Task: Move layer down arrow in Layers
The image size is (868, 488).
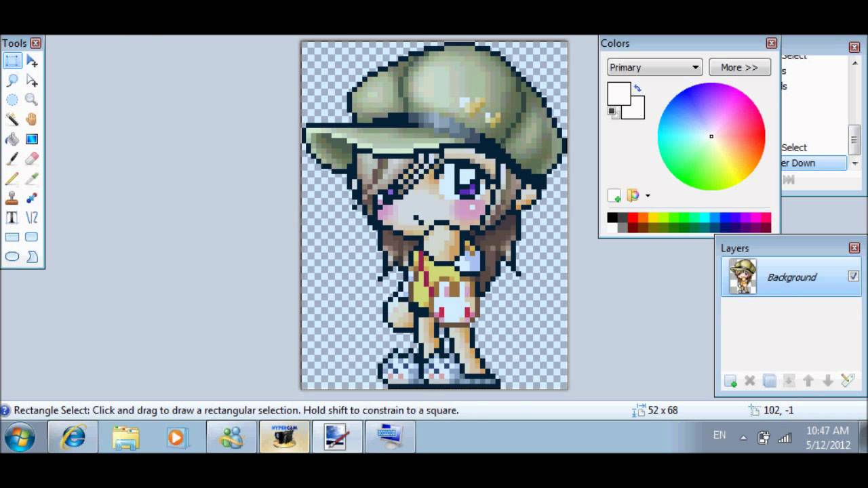Action: (x=828, y=381)
